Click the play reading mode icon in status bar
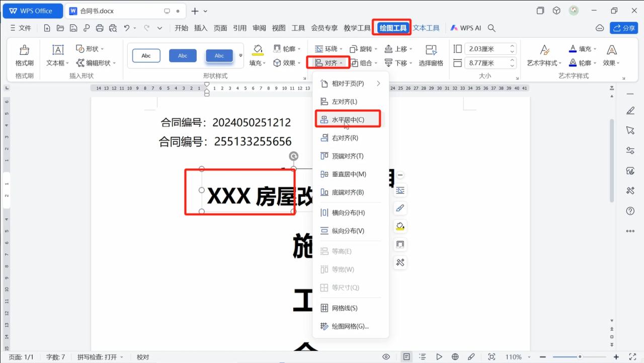 click(439, 357)
